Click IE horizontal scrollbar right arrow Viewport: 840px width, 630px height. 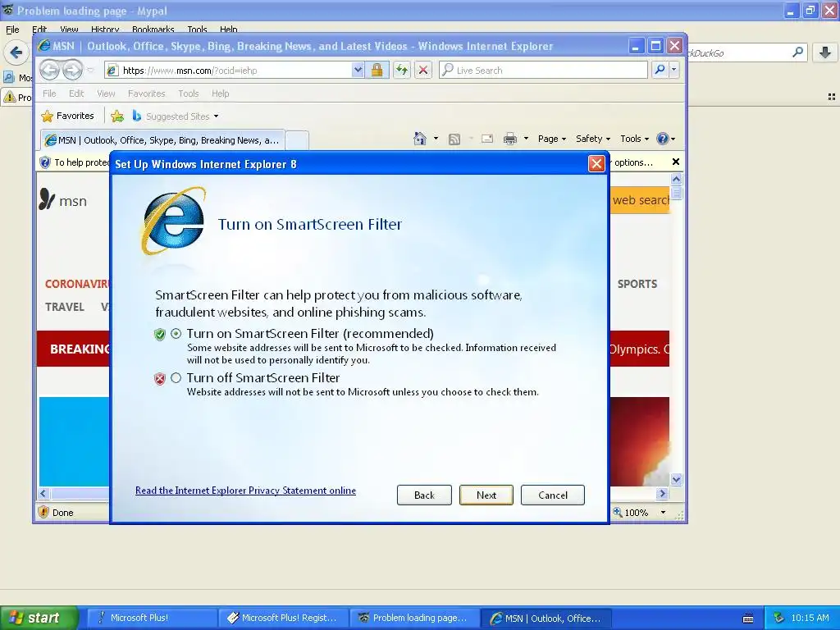pyautogui.click(x=662, y=493)
